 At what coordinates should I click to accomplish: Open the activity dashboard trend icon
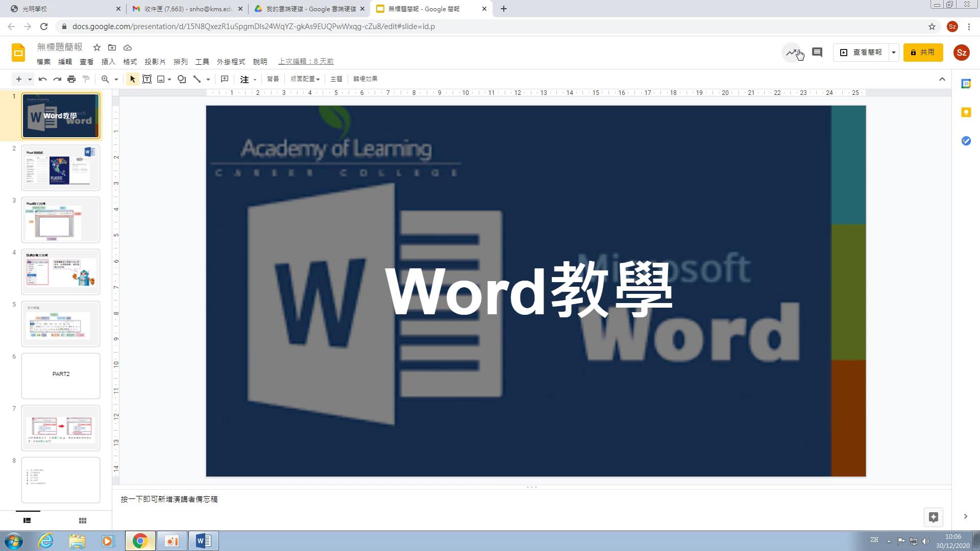coord(792,53)
